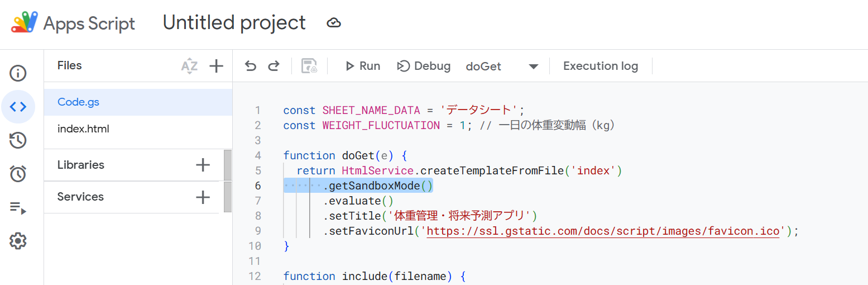Viewport: 868px width, 285px height.
Task: Rename the Untitled project title
Action: [x=234, y=22]
